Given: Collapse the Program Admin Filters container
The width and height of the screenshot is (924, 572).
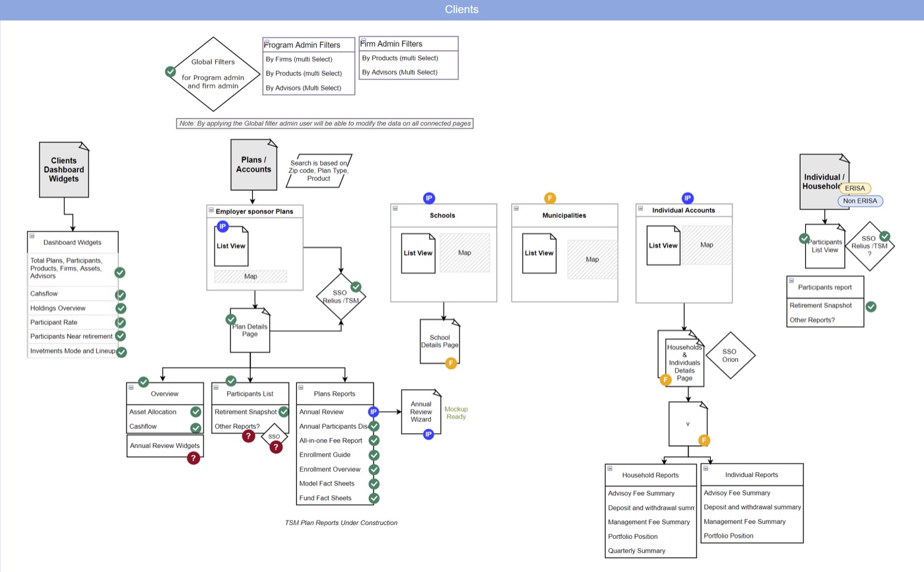Looking at the screenshot, I should (267, 42).
